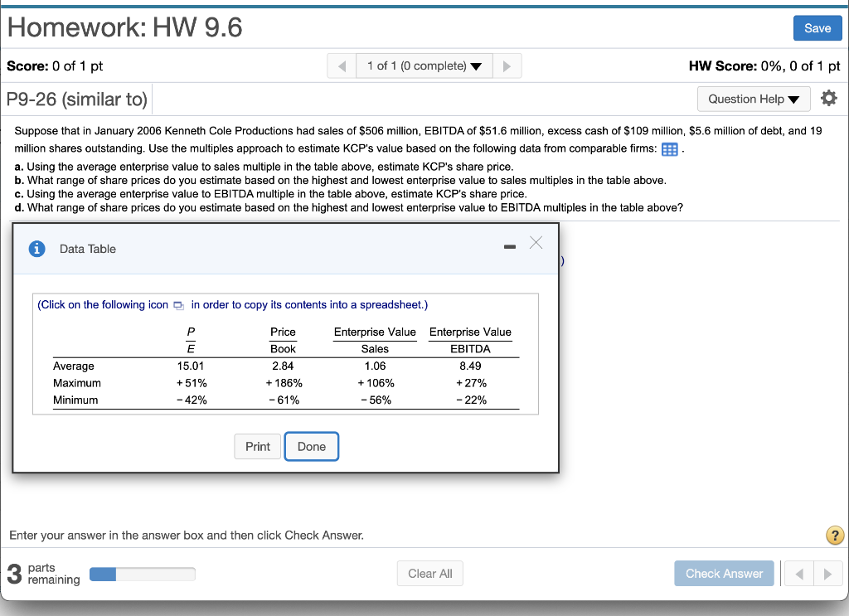
Task: Click the parts remaining progress bar
Action: click(143, 575)
